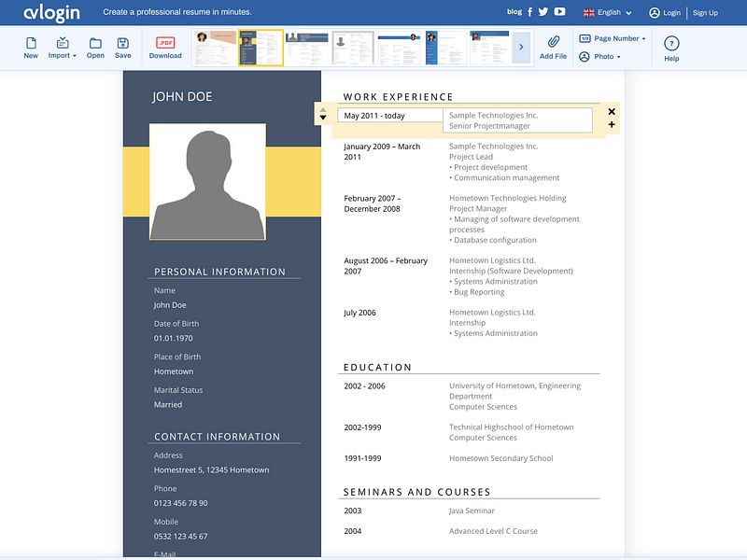The width and height of the screenshot is (747, 560).
Task: Open the Page Number dropdown
Action: click(613, 38)
